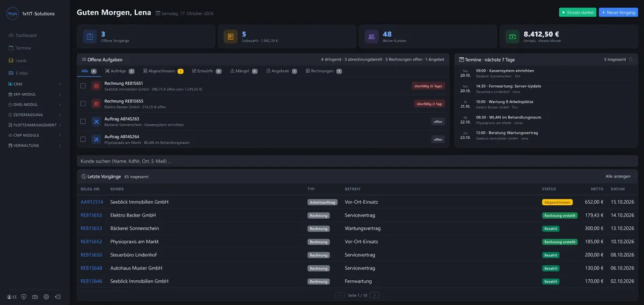Expand the VERWALTUNG sidebar section
Screen dimensions: 644x305
tap(34, 145)
